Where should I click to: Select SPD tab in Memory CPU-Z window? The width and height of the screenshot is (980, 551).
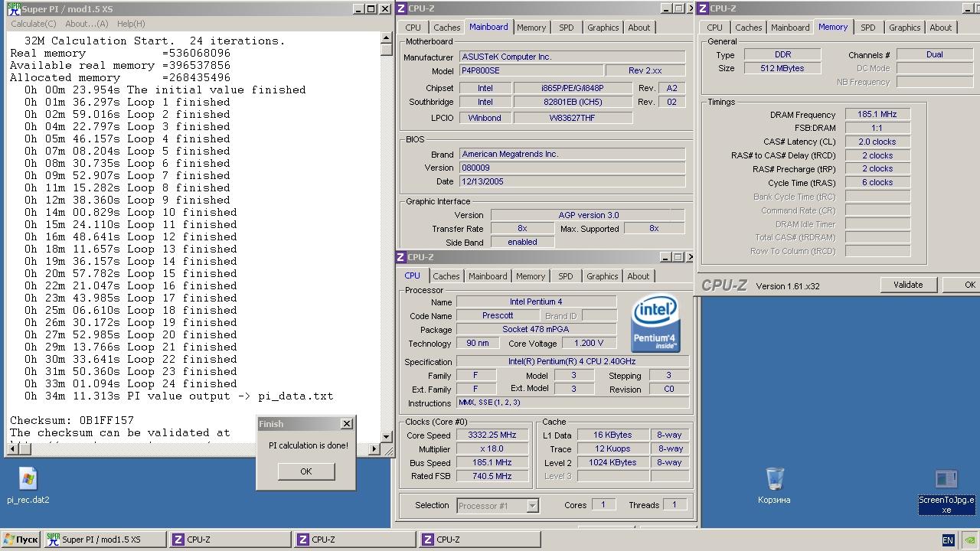pyautogui.click(x=867, y=28)
